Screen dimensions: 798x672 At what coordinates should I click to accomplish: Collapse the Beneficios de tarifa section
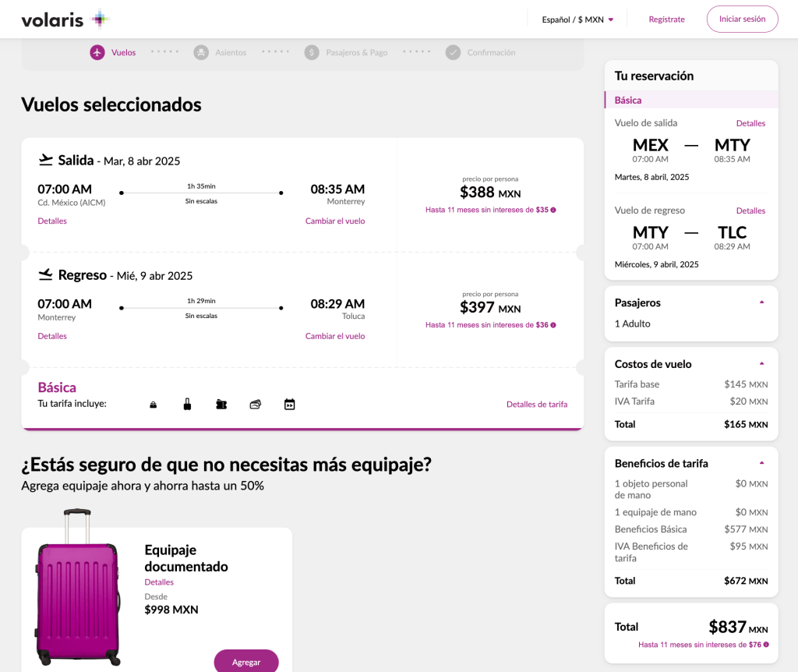tap(761, 463)
